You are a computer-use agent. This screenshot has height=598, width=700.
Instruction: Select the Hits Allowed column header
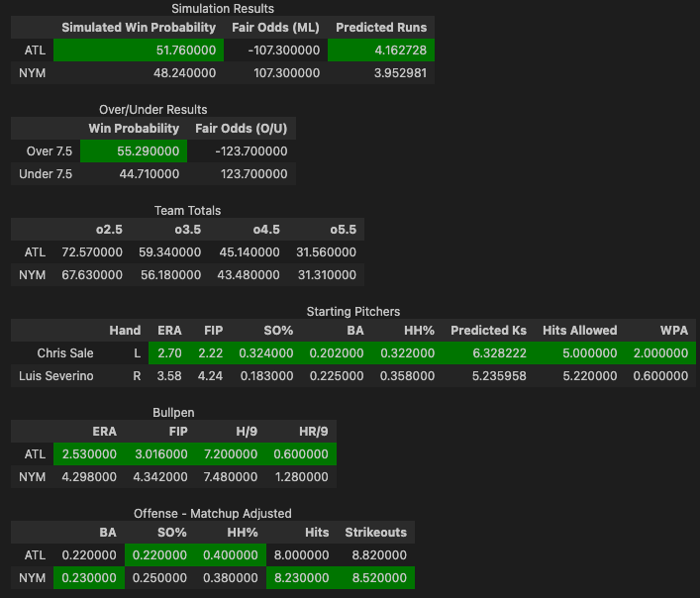tap(579, 331)
